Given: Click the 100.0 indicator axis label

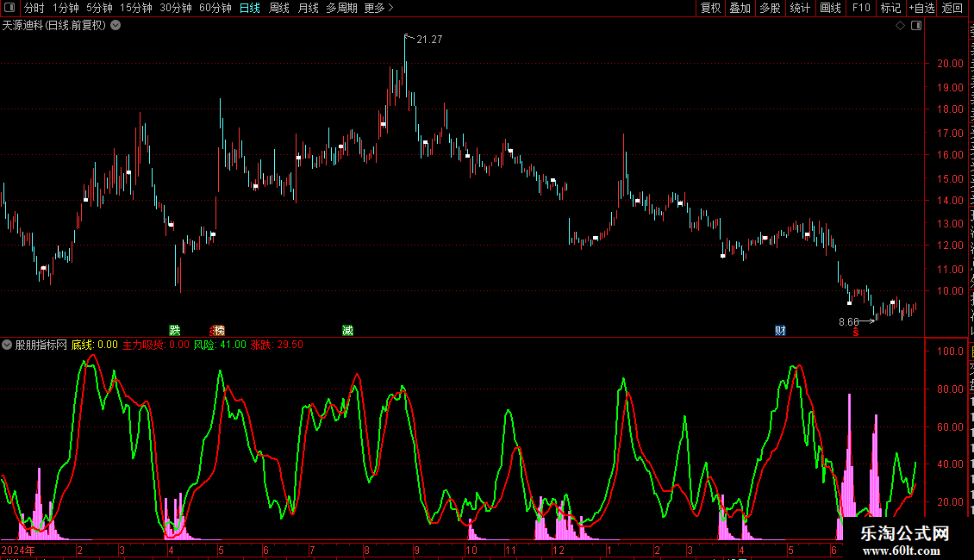Looking at the screenshot, I should pos(951,351).
